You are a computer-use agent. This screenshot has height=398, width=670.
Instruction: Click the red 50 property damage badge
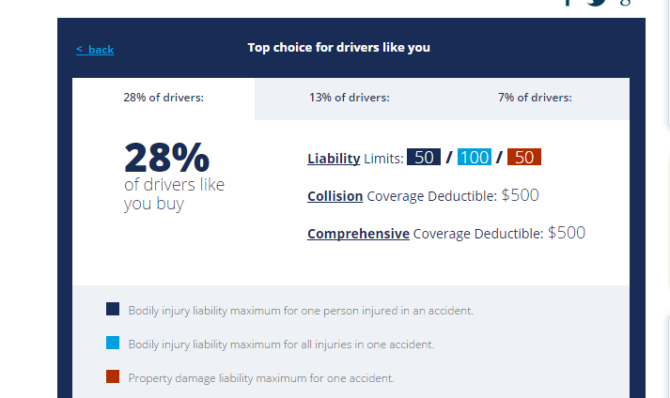point(524,157)
